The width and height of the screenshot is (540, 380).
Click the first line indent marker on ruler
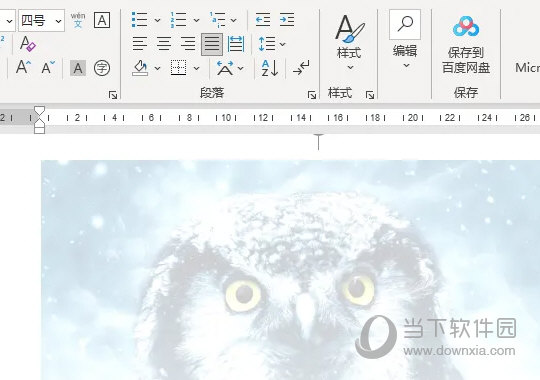pyautogui.click(x=40, y=111)
